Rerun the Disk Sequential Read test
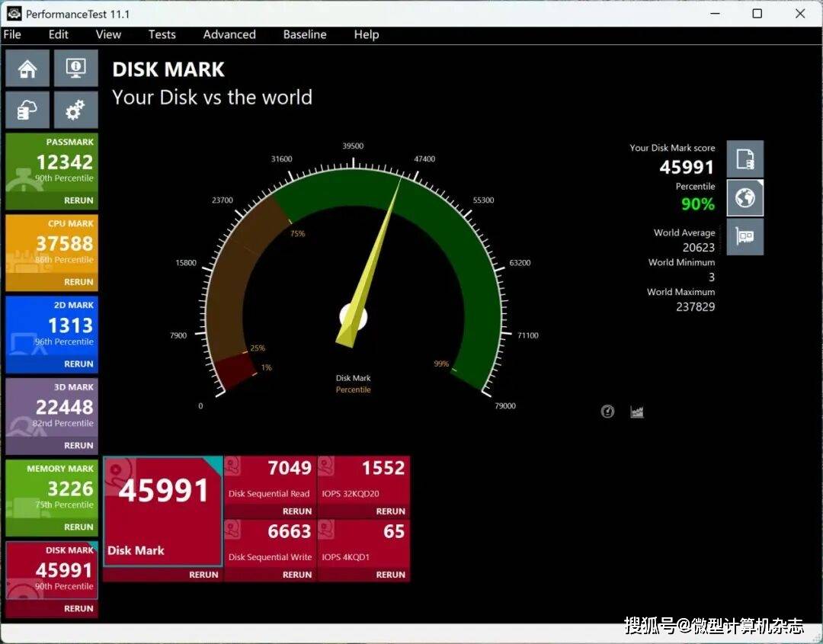This screenshot has height=644, width=823. tap(297, 511)
